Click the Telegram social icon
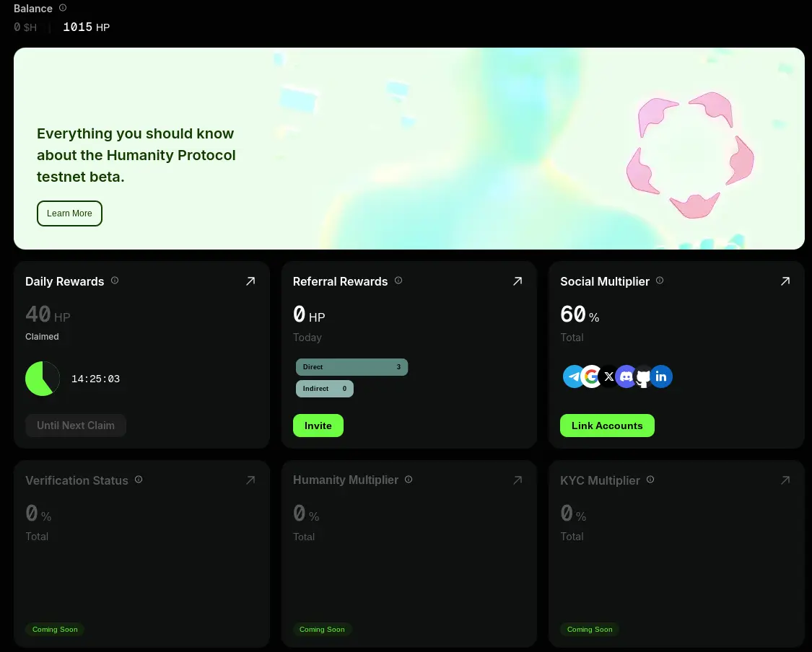 573,376
